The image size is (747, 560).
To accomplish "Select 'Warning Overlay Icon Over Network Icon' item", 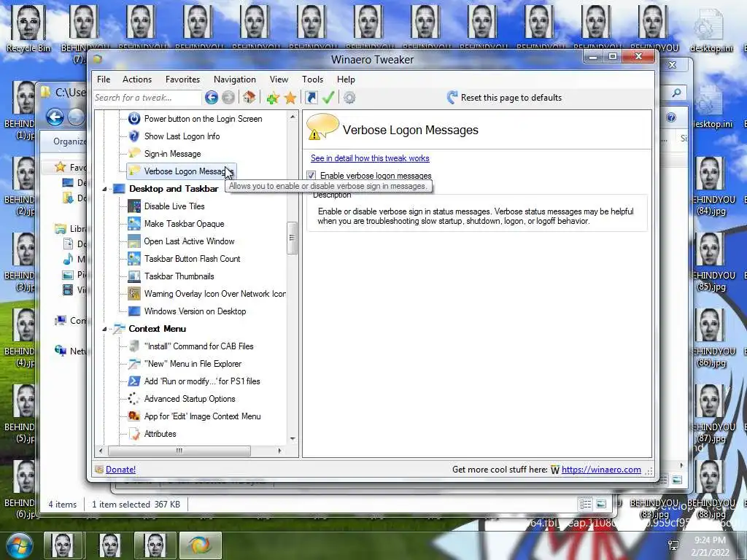I will [215, 294].
